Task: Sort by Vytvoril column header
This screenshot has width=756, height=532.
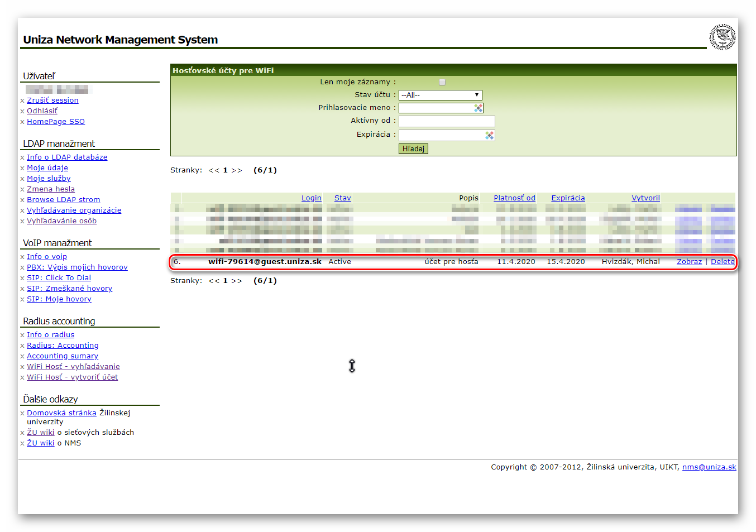Action: 645,198
